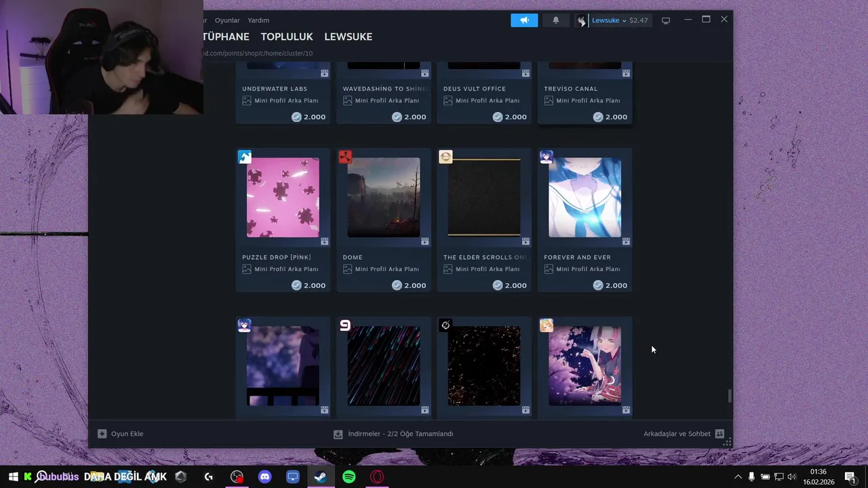The image size is (868, 488).
Task: Switch to the TOPLULUK tab
Action: pyautogui.click(x=287, y=37)
